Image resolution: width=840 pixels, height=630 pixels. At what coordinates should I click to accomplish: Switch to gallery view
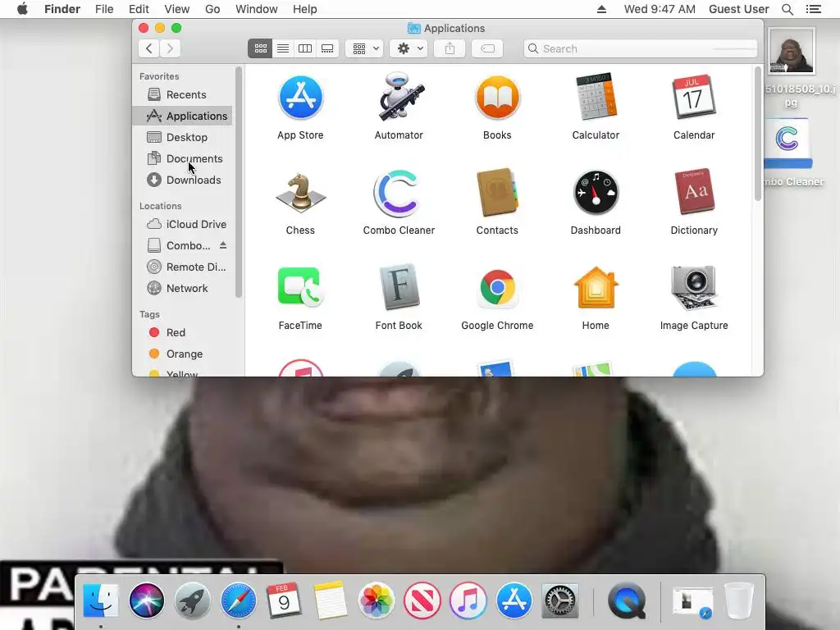(x=327, y=48)
